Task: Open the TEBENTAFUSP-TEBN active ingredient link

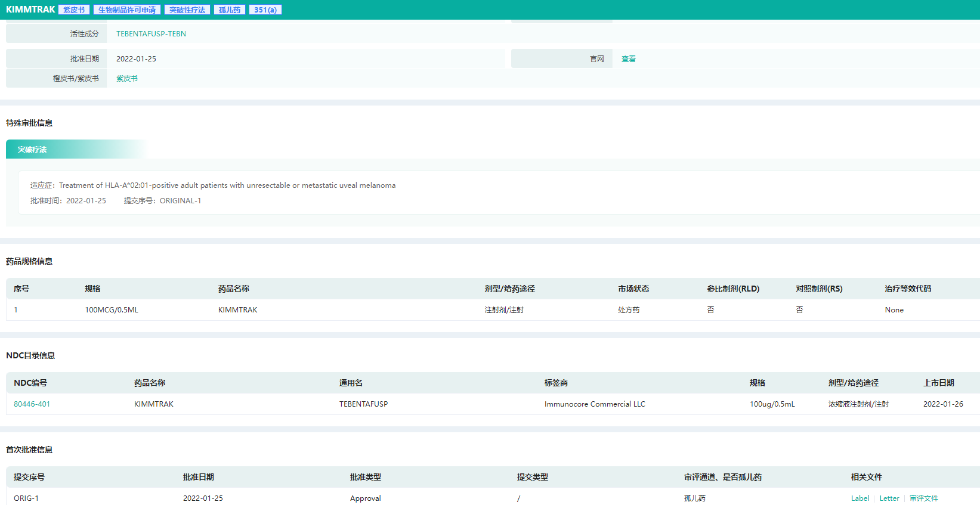Action: coord(151,34)
